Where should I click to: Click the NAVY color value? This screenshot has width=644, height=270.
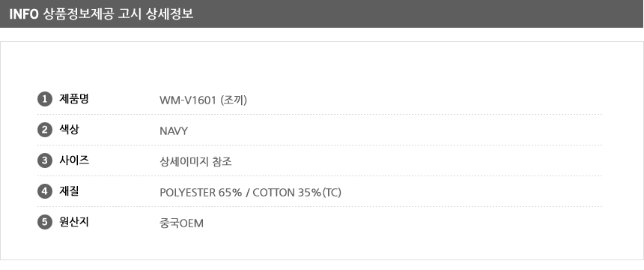tap(174, 131)
